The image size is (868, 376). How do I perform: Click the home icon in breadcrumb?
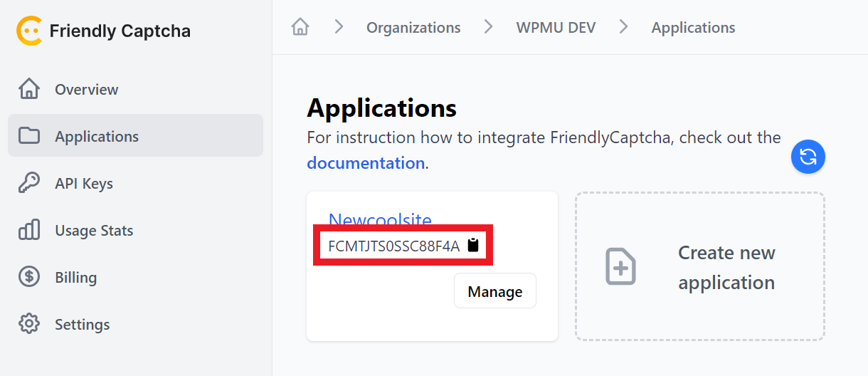300,27
